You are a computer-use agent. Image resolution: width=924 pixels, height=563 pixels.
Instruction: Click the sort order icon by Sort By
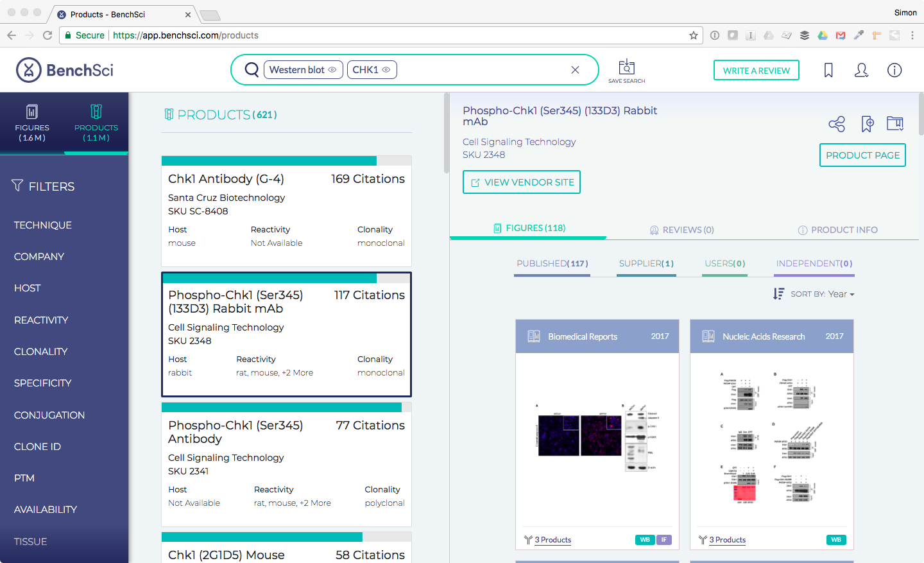click(778, 294)
